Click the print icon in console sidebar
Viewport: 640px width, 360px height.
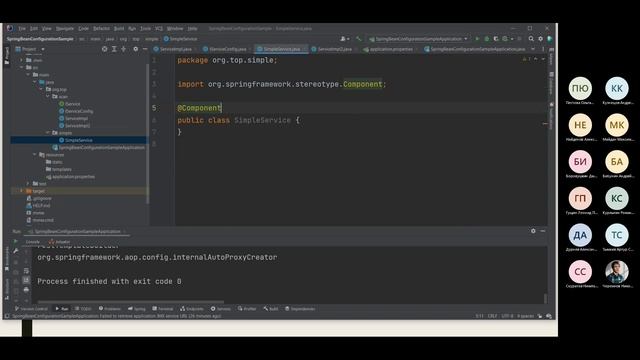26,290
